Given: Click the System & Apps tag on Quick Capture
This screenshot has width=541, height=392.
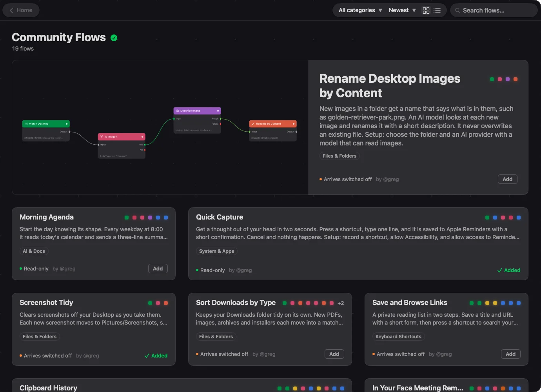Looking at the screenshot, I should coord(217,251).
